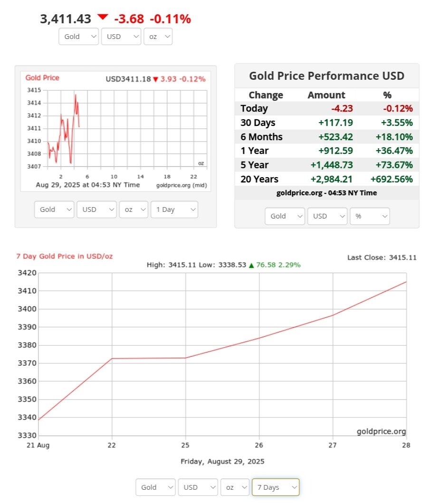Click the Gold Price Performance USD heading
The image size is (440, 504).
coord(326,76)
